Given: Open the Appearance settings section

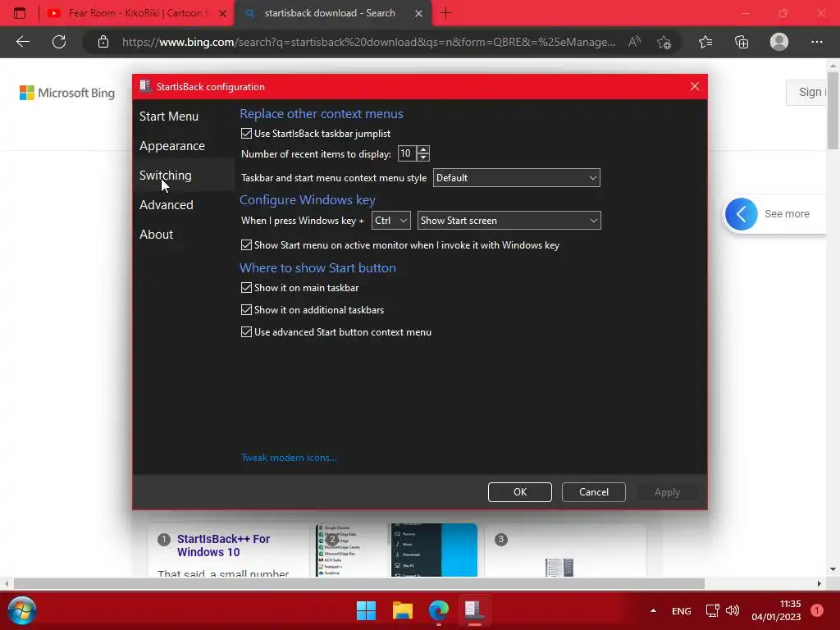Looking at the screenshot, I should pyautogui.click(x=172, y=146).
